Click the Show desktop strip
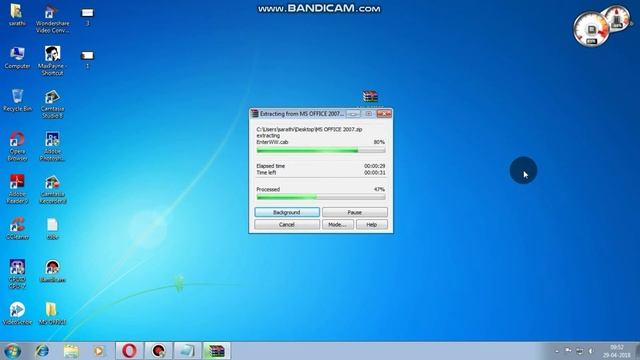Viewport: 640px width, 360px height. pos(637,351)
